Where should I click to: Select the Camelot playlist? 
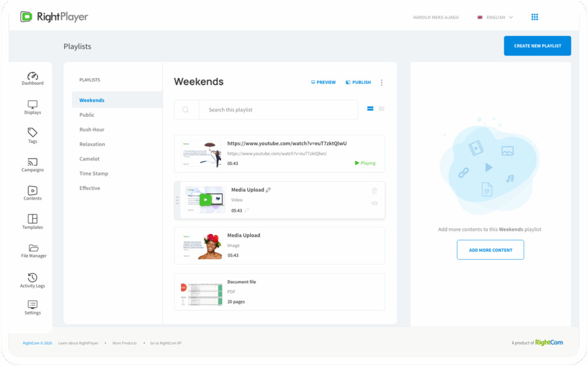[90, 159]
